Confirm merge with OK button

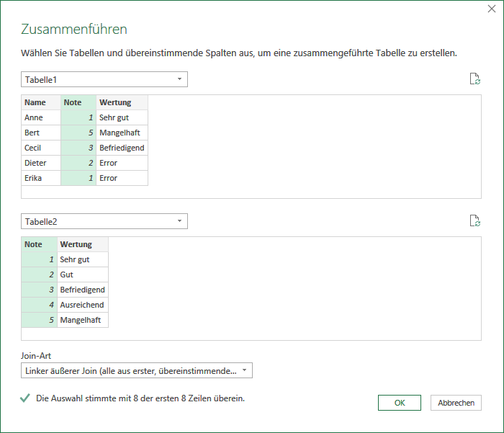[x=399, y=403]
